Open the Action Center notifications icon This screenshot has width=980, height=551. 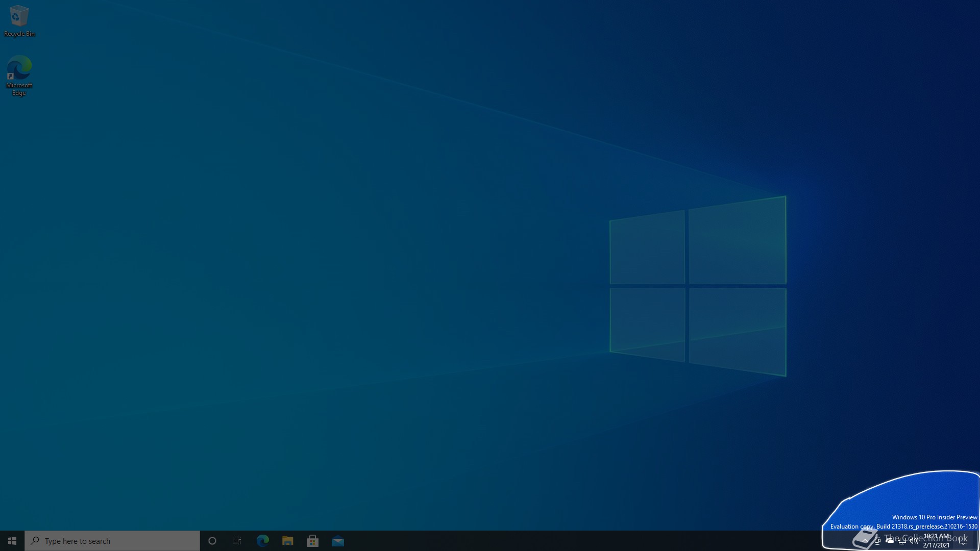pos(963,541)
